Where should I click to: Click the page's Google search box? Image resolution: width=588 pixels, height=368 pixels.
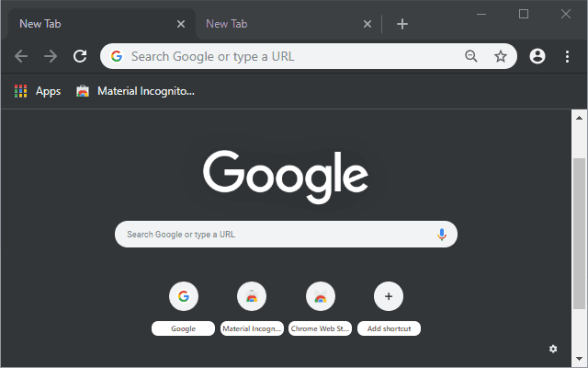click(286, 235)
